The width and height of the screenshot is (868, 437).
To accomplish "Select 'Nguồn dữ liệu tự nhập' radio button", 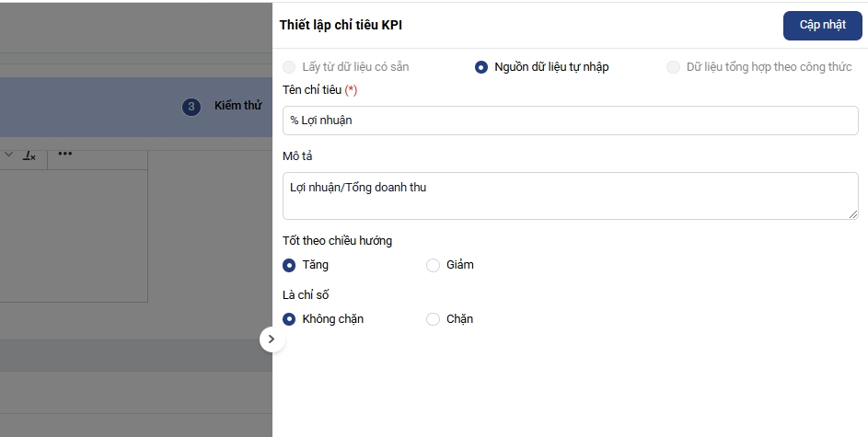I will [481, 67].
